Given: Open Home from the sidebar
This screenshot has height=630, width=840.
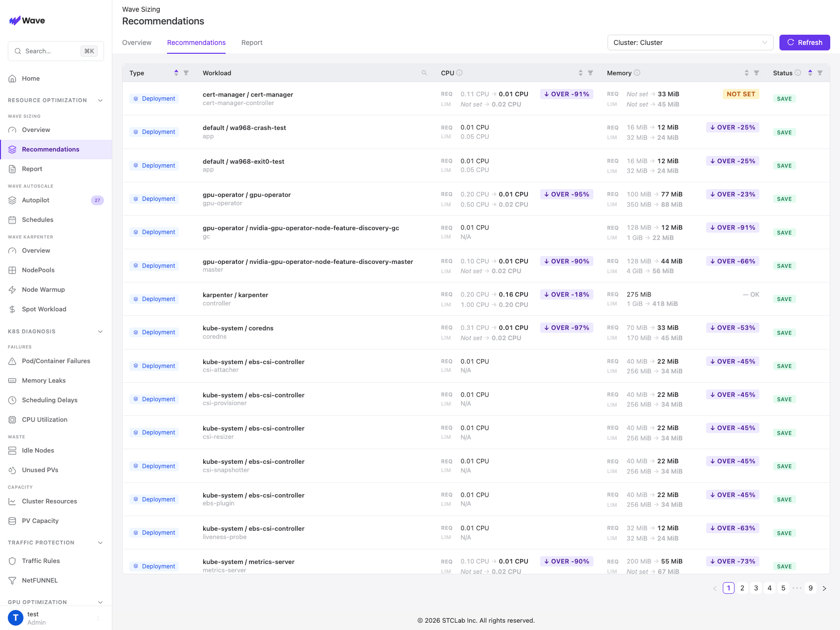Looking at the screenshot, I should point(56,78).
